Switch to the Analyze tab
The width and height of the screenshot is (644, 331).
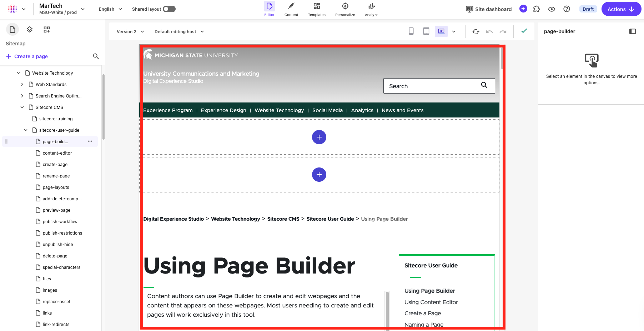coord(372,9)
